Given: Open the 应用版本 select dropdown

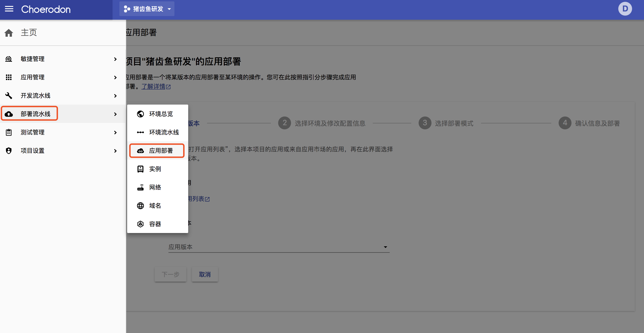Looking at the screenshot, I should [279, 247].
